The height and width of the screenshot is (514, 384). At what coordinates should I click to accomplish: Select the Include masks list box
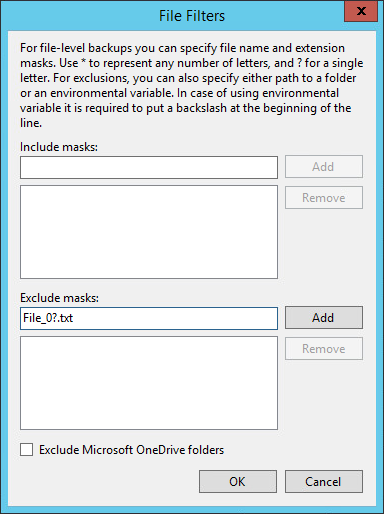(149, 232)
